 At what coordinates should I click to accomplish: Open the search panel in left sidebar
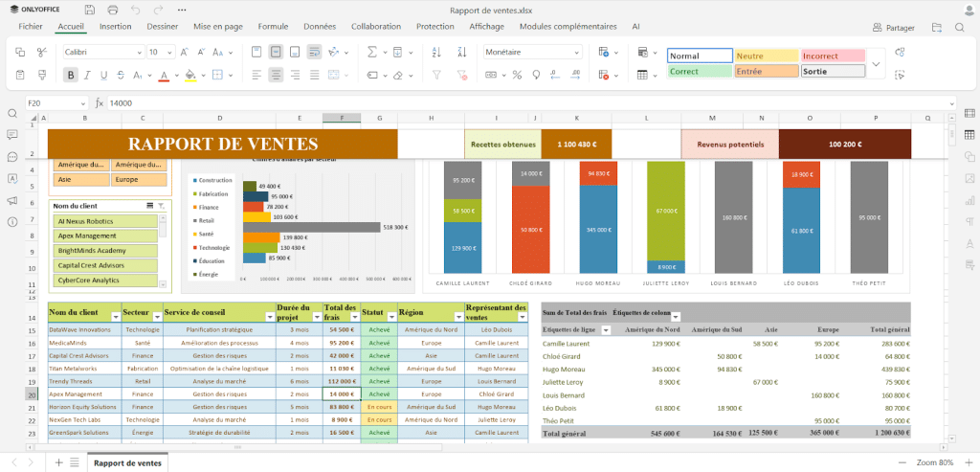pos(12,113)
